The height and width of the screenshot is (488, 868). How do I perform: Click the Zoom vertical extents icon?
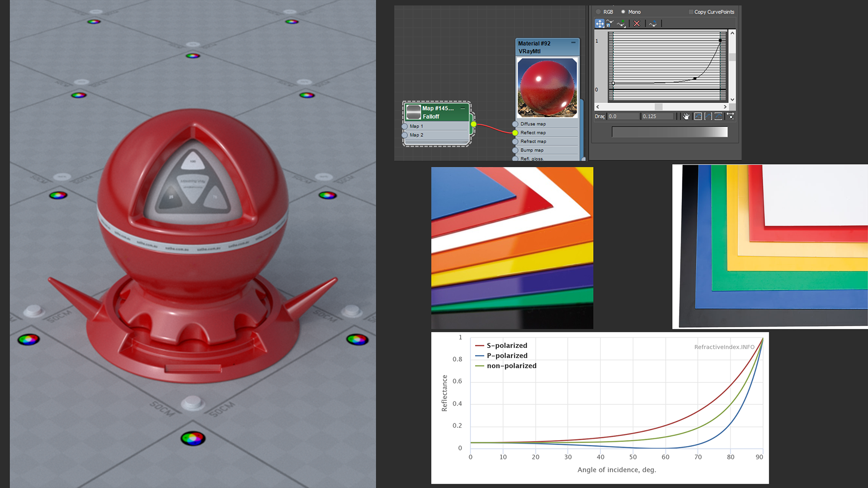click(x=718, y=117)
